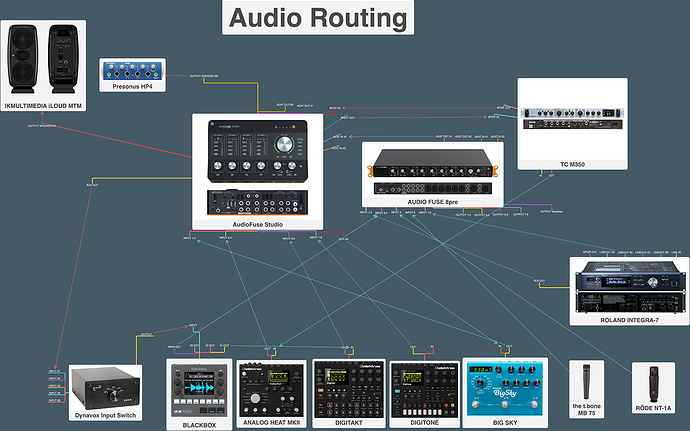This screenshot has width=690, height=431.
Task: Click the XLR OUT label near Integra-7
Action: (x=540, y=280)
